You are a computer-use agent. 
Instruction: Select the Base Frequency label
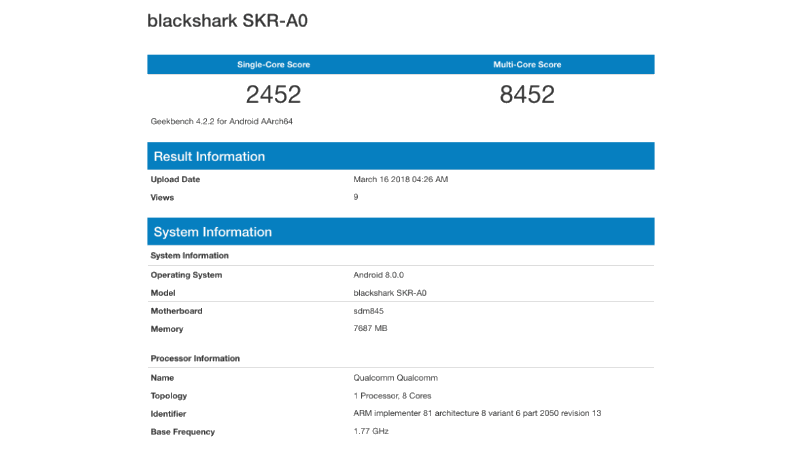183,432
